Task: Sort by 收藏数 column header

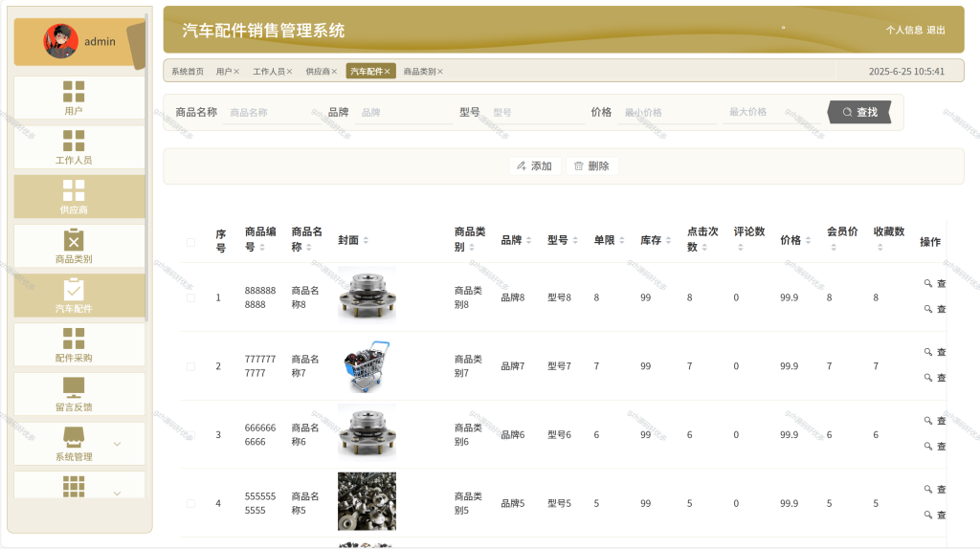Action: coord(889,239)
